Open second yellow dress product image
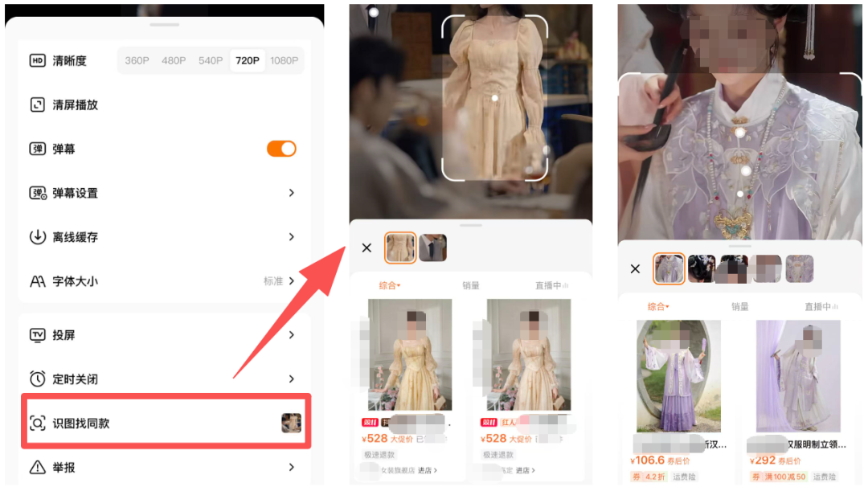 click(x=529, y=354)
